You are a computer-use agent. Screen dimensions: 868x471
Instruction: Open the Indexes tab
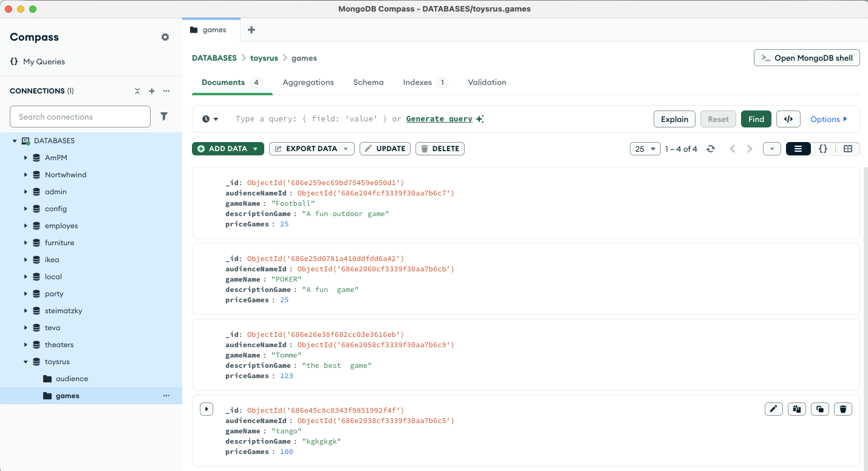click(425, 83)
